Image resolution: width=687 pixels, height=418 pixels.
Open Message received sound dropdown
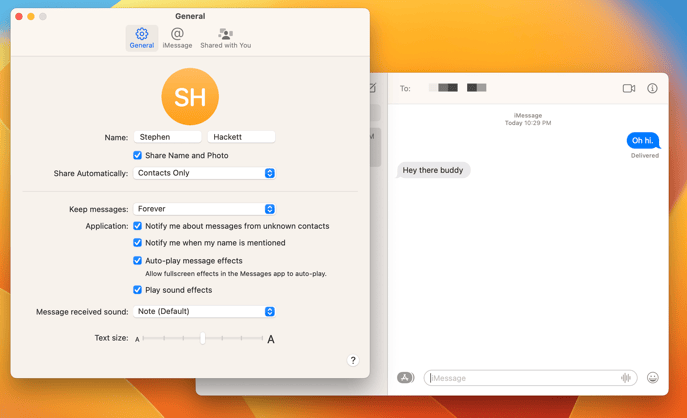coord(204,312)
